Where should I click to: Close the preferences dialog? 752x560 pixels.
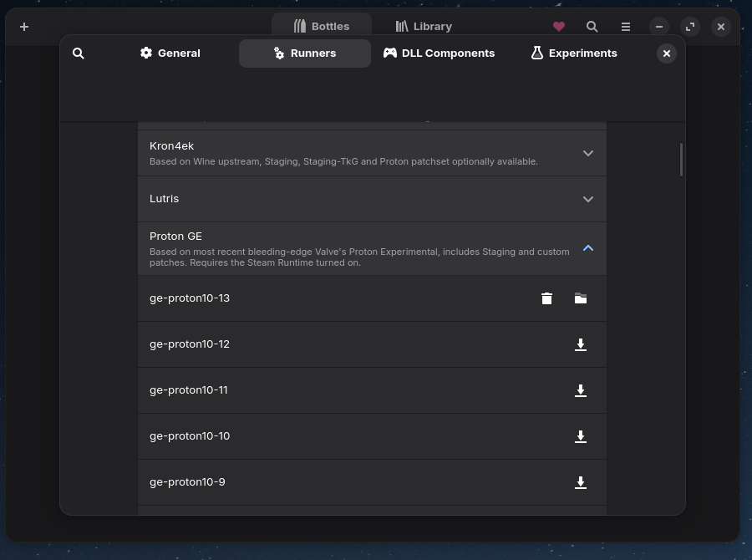point(667,53)
